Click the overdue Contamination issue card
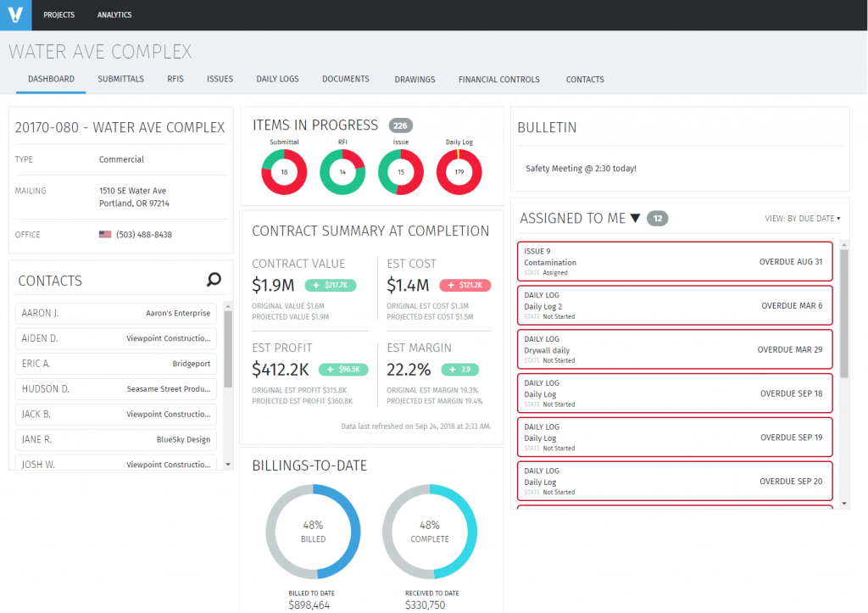Image resolution: width=868 pixels, height=613 pixels. [674, 261]
